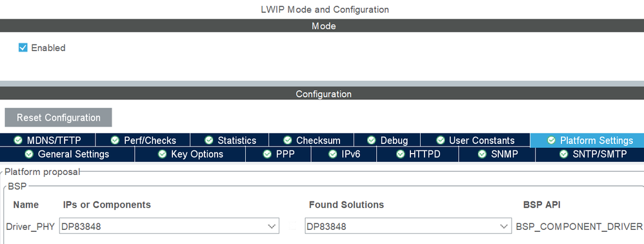Toggle the Enabled checkbox for LWIP
The image size is (644, 244).
(23, 48)
